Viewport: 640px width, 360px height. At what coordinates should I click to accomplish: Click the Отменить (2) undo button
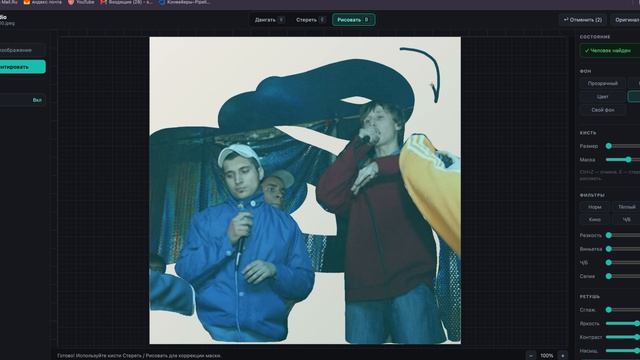582,20
